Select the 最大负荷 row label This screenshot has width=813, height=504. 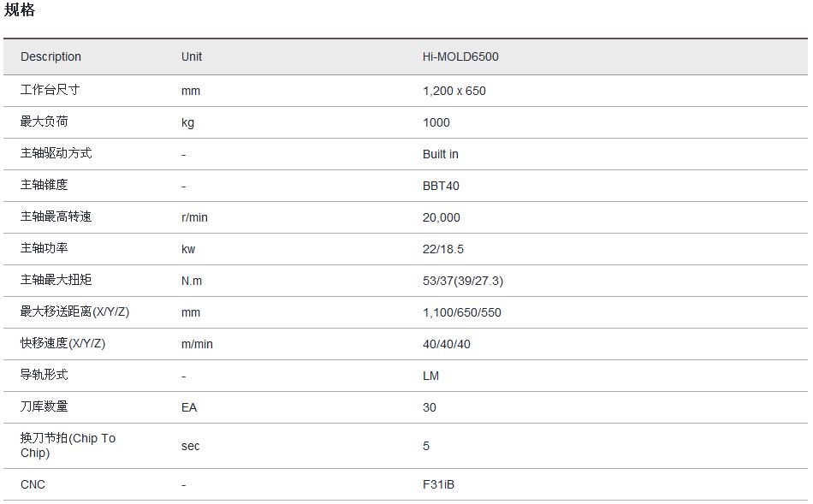coord(45,122)
